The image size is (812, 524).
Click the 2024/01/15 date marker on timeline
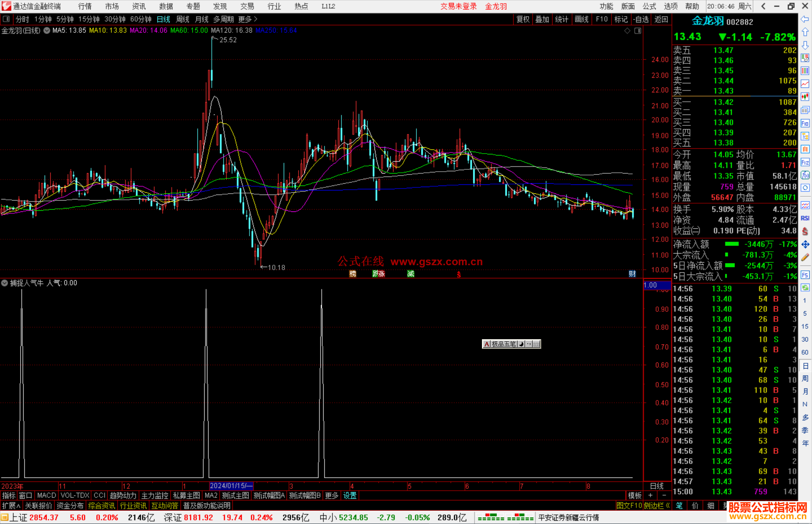[231, 486]
